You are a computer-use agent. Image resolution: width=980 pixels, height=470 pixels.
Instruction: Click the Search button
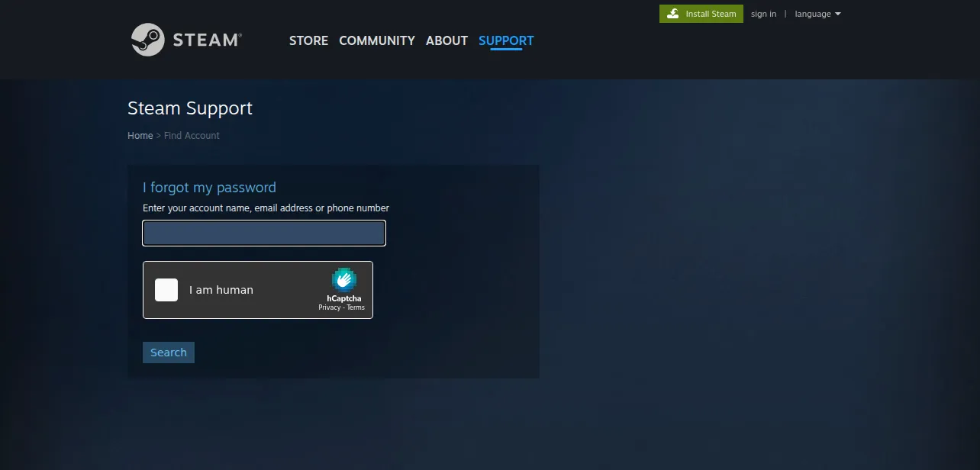tap(169, 352)
